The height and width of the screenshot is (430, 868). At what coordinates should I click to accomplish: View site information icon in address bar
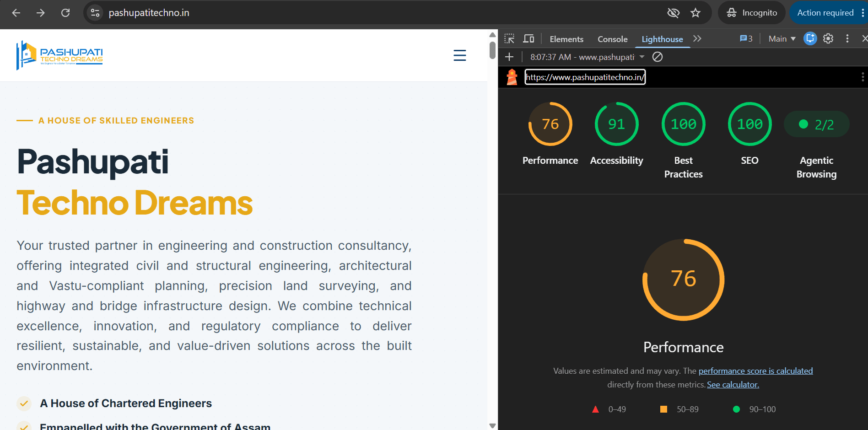coord(95,13)
